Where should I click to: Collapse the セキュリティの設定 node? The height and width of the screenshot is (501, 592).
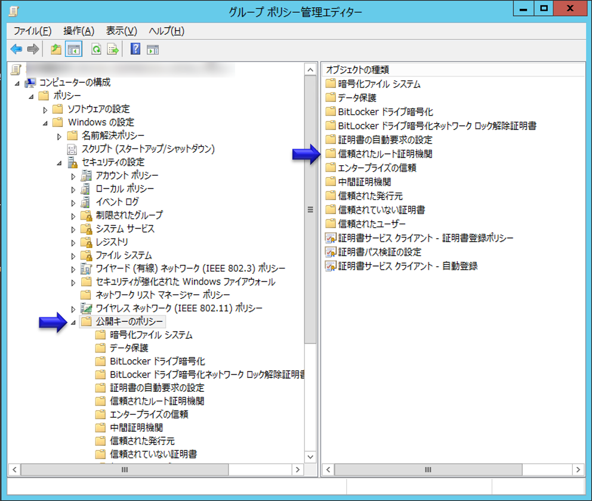click(59, 163)
